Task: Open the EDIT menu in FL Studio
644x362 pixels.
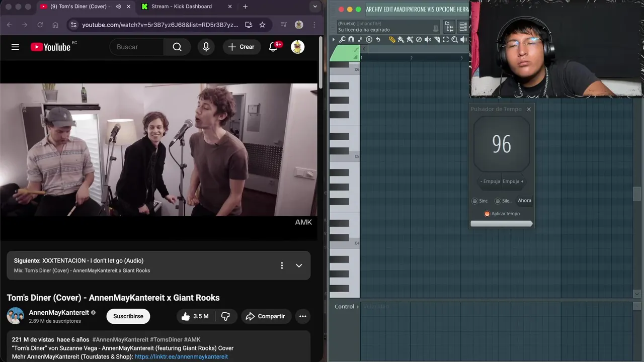Action: (x=388, y=10)
